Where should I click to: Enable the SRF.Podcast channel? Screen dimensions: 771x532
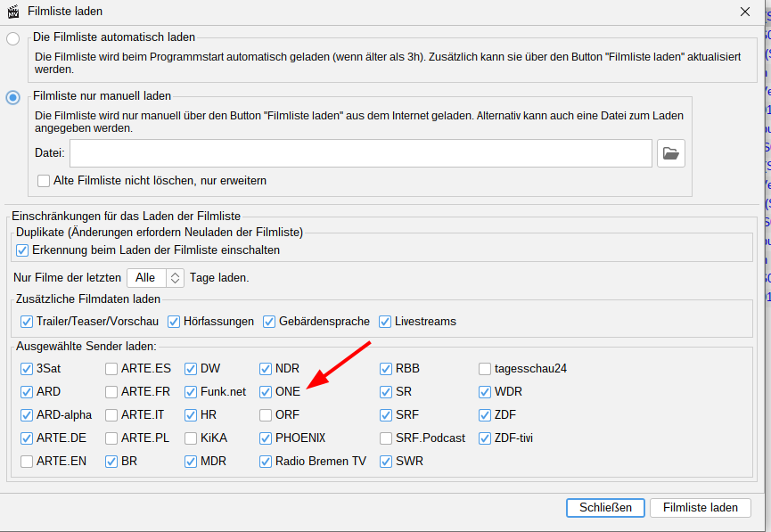tap(386, 438)
